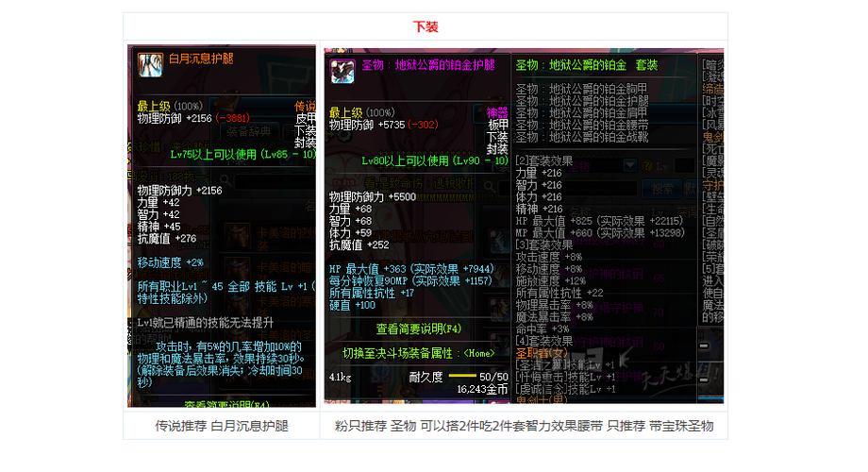Click the 施放速度 +12% set bonus
The image size is (868, 472).
tap(551, 281)
